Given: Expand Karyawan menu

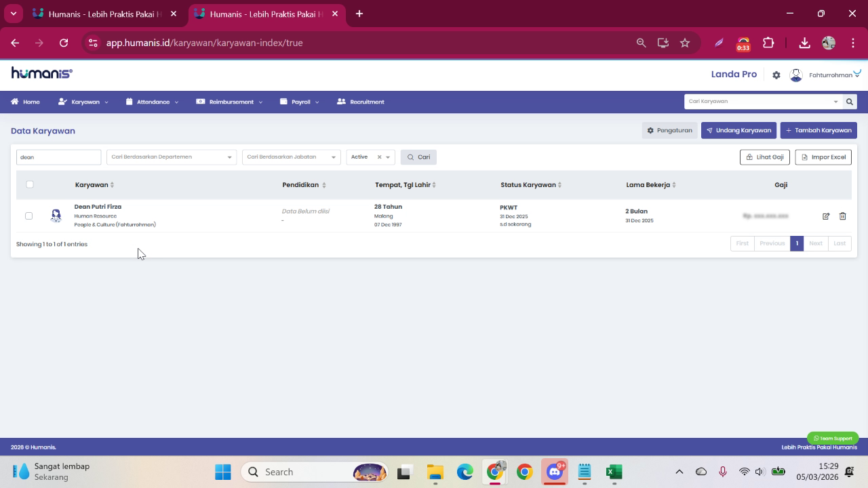Looking at the screenshot, I should click(x=83, y=102).
